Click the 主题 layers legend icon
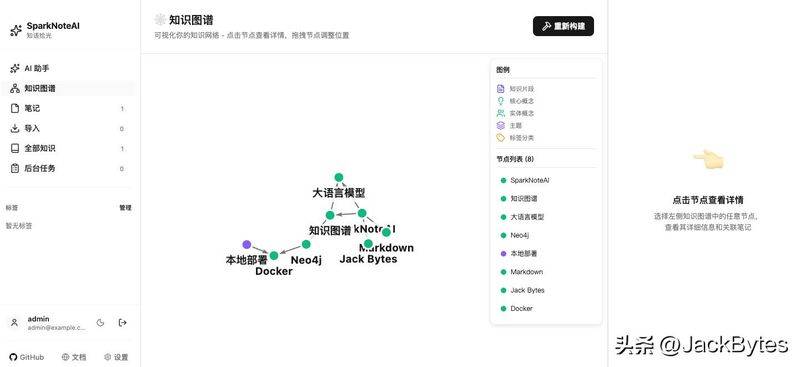800x367 pixels. pos(501,126)
